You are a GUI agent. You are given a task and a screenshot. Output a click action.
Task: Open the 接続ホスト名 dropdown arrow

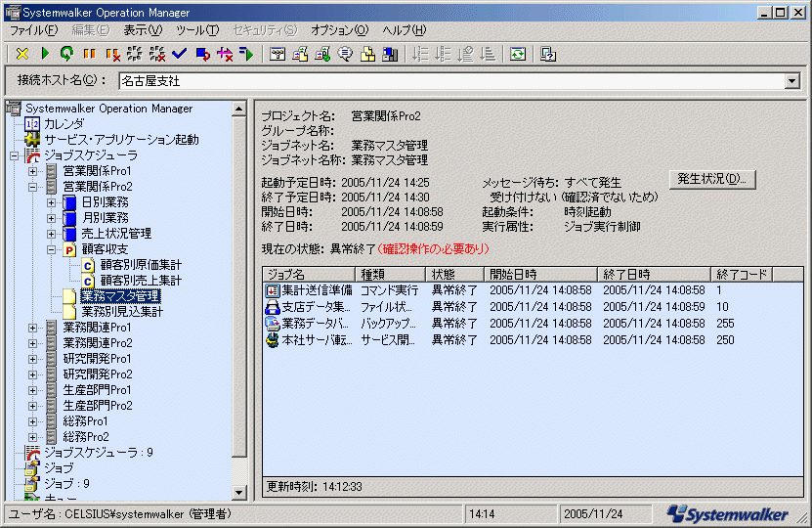(791, 81)
